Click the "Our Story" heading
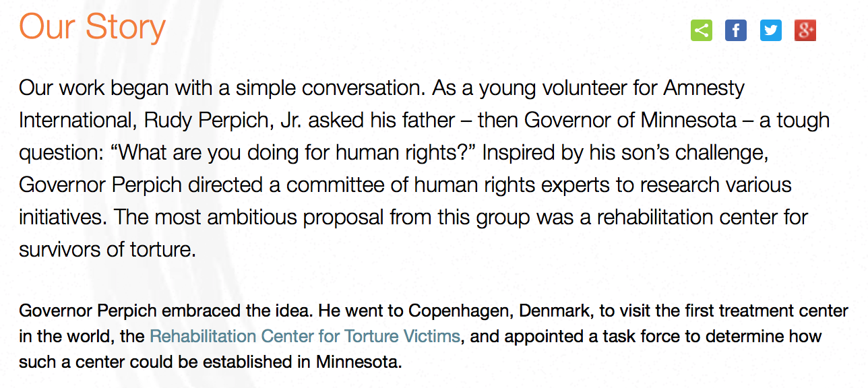 [x=92, y=27]
